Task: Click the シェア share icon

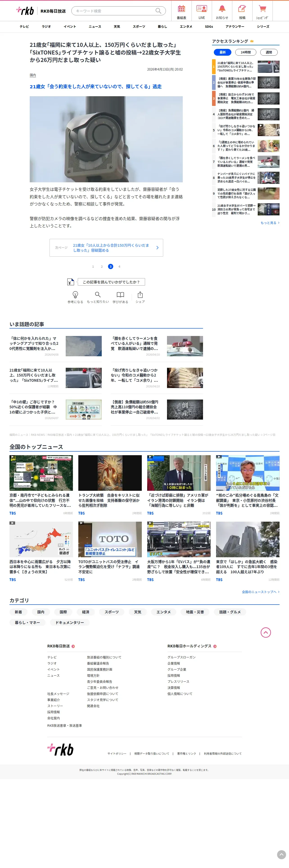Action: (140, 297)
